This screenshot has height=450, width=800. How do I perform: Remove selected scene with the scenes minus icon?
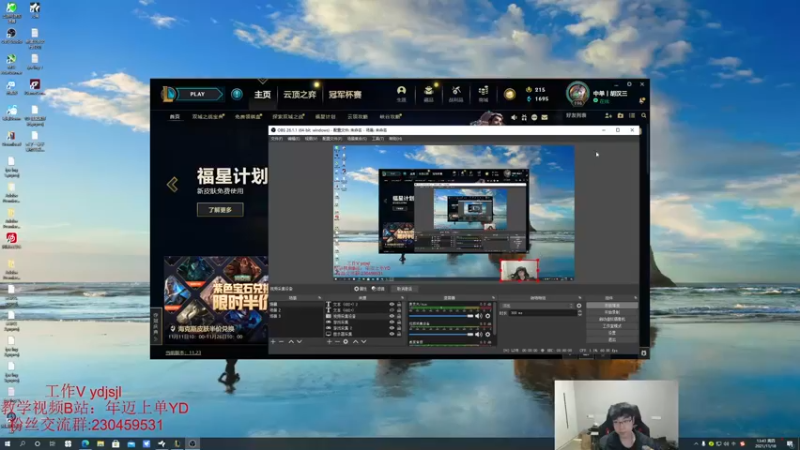click(281, 341)
